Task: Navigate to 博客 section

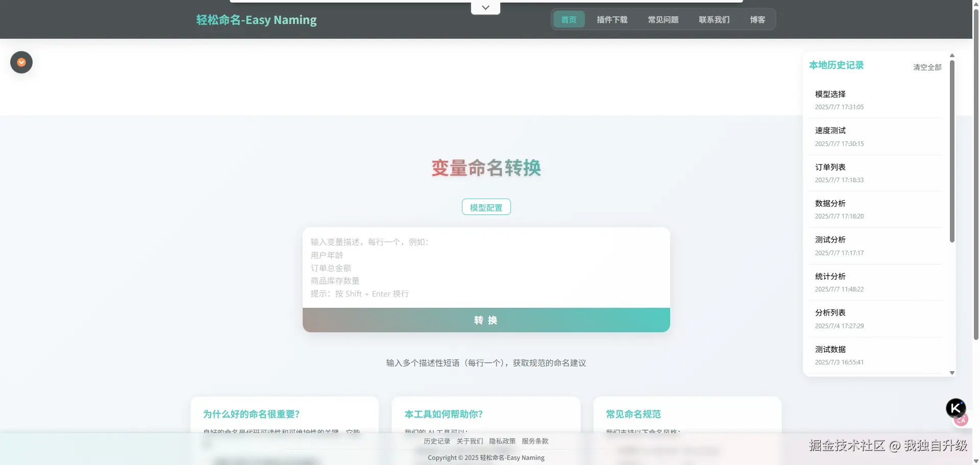Action: (757, 19)
